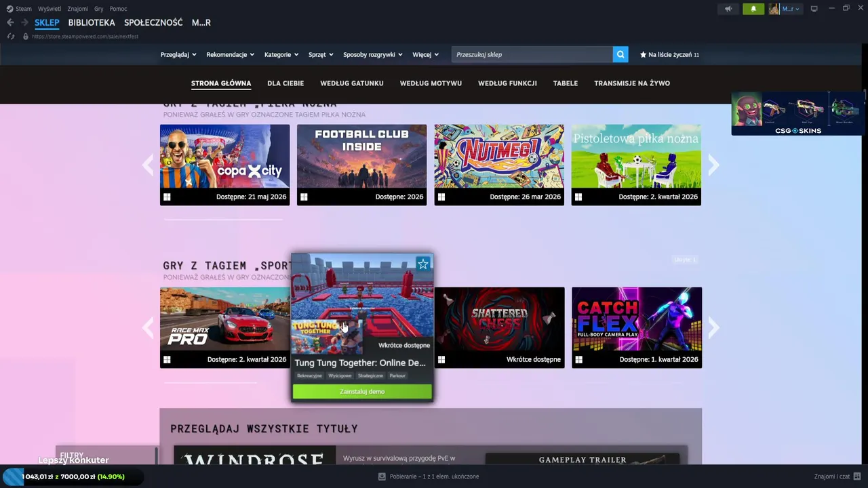868x488 pixels.
Task: Click the user avatar picture in the title bar
Action: pyautogui.click(x=774, y=9)
